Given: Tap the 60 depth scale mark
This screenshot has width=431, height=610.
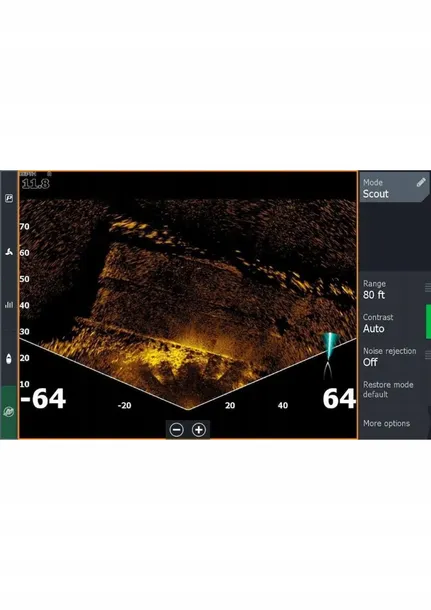Looking at the screenshot, I should tap(25, 253).
